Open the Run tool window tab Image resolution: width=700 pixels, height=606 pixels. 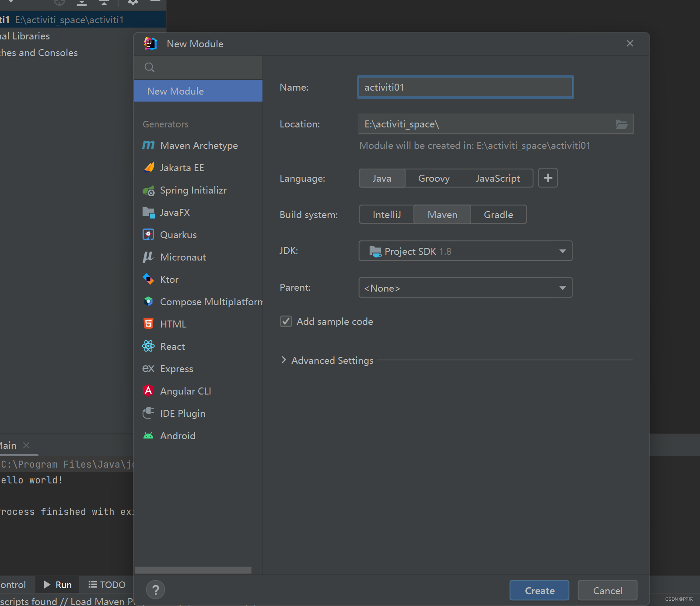(x=57, y=585)
